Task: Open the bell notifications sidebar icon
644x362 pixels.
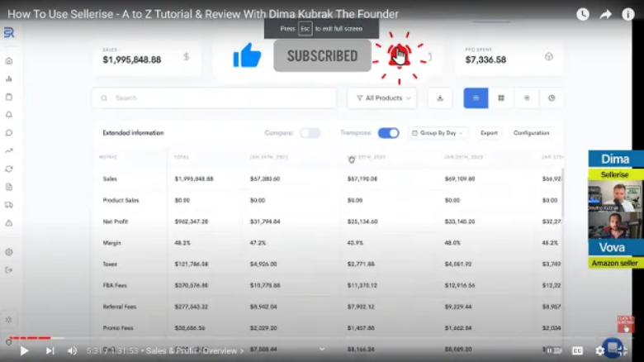Action: click(9, 115)
